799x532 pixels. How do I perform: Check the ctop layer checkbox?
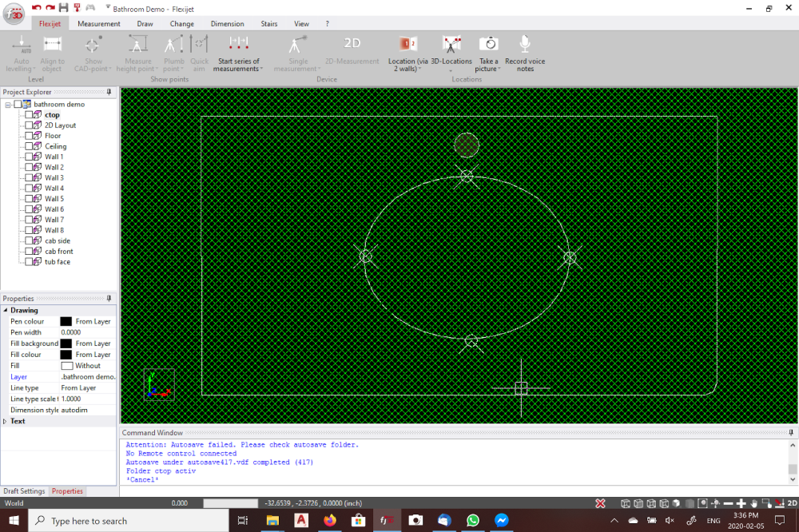click(29, 115)
